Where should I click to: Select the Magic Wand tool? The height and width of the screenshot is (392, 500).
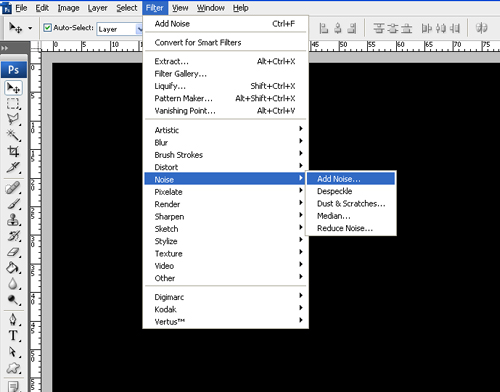pyautogui.click(x=13, y=135)
